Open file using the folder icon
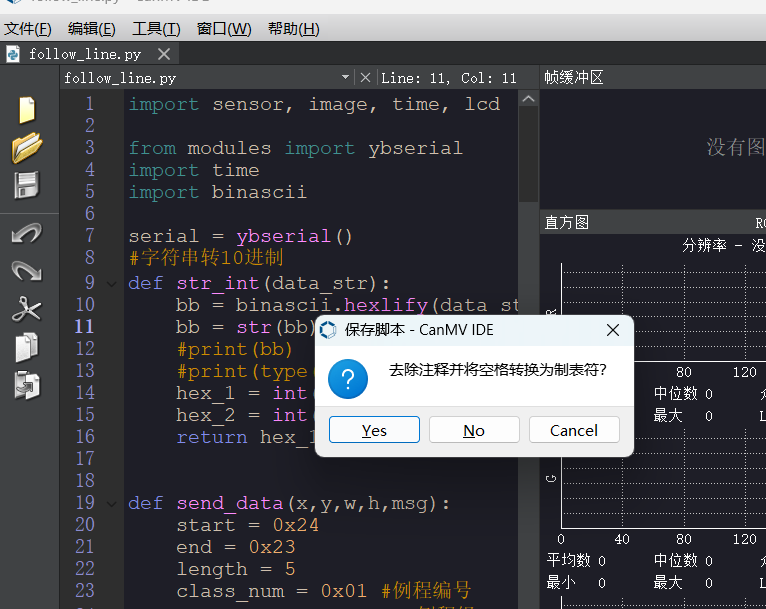 pyautogui.click(x=26, y=147)
